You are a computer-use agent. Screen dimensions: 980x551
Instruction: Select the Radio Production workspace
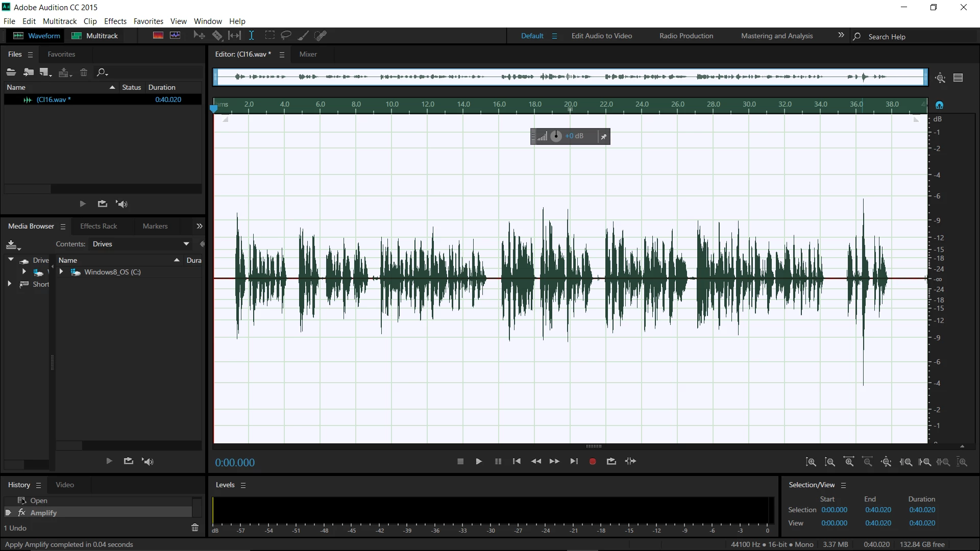pyautogui.click(x=686, y=36)
